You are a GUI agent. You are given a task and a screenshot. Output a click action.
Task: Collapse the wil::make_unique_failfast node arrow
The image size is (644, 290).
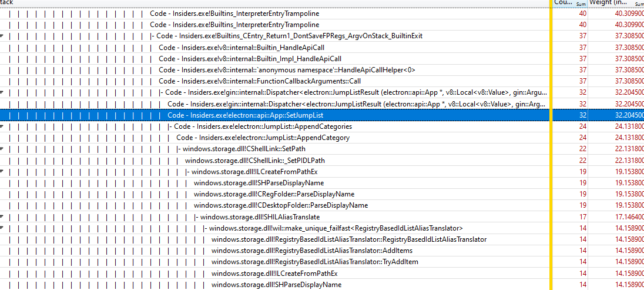[1, 228]
